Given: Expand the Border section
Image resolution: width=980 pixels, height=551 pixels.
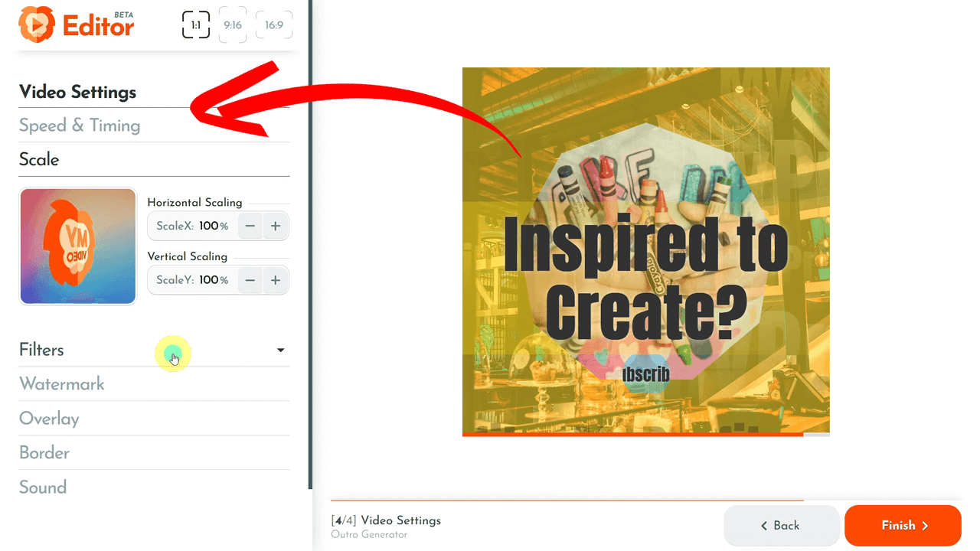Looking at the screenshot, I should [x=154, y=453].
